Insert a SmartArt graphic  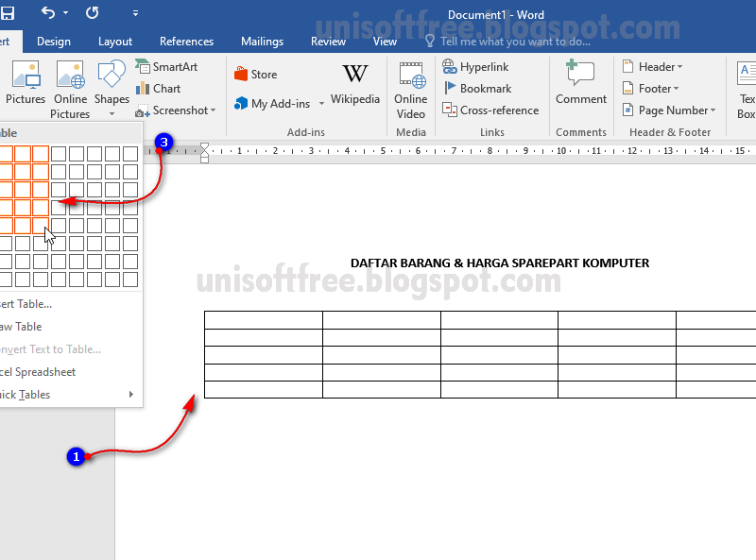pos(167,66)
